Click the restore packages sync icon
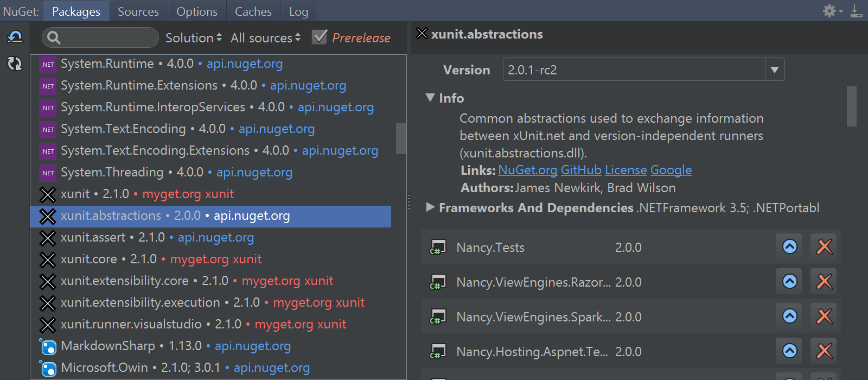The width and height of the screenshot is (868, 380). (x=15, y=64)
